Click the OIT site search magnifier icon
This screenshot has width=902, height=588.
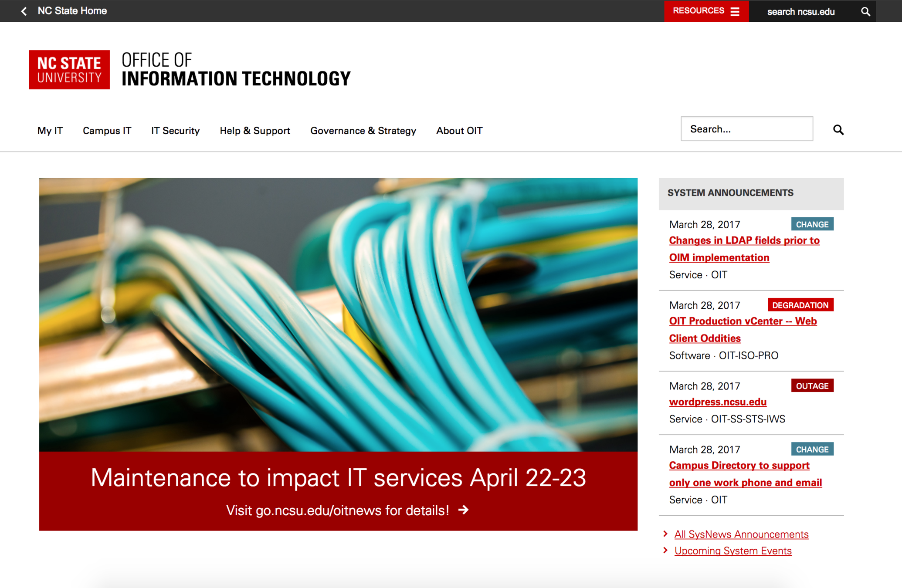point(838,130)
